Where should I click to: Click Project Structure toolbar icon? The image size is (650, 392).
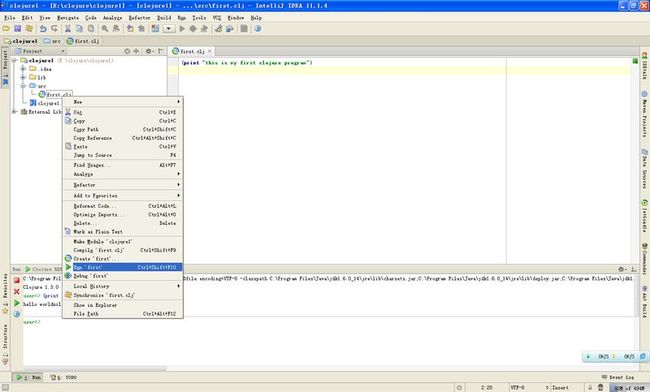coord(229,29)
